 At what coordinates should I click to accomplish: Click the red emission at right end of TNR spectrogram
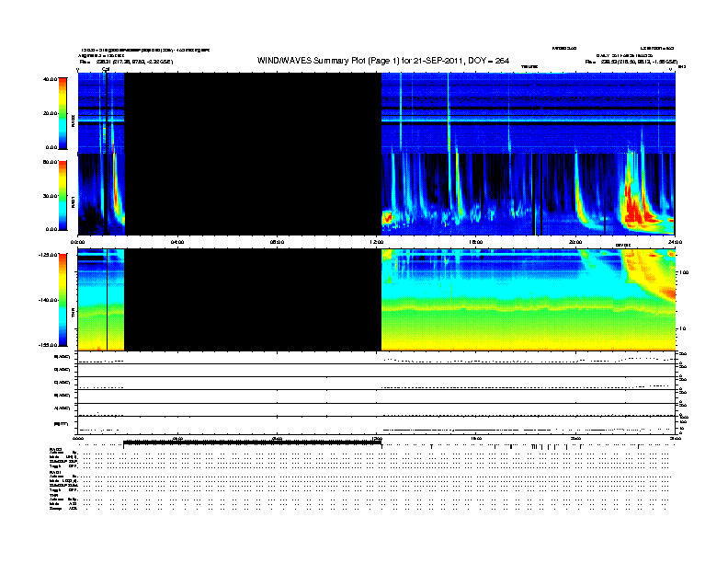tap(667, 292)
